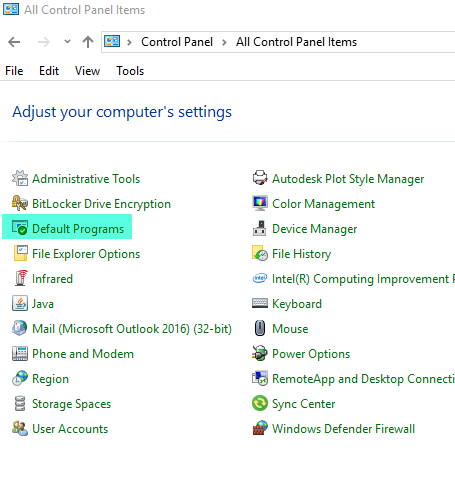Open the Color Management monitor icon
The height and width of the screenshot is (478, 455).
pos(260,203)
